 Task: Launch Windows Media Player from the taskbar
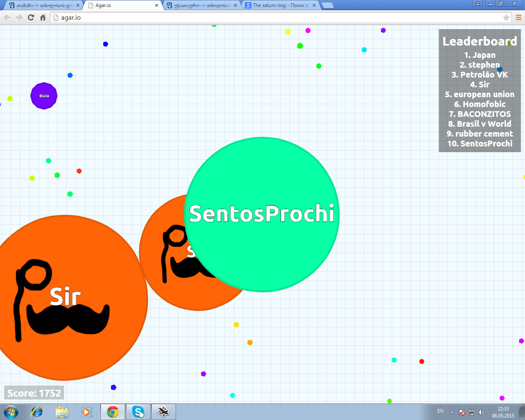(87, 412)
